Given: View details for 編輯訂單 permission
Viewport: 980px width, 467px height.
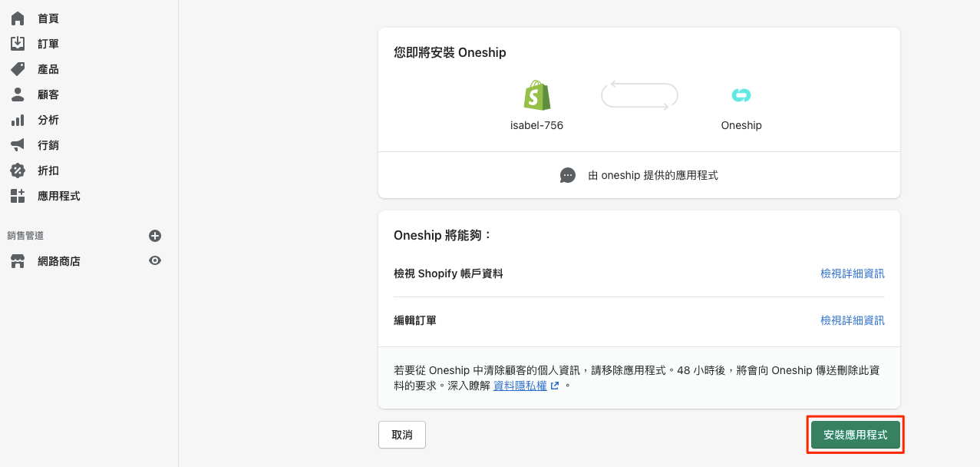Looking at the screenshot, I should pyautogui.click(x=853, y=320).
